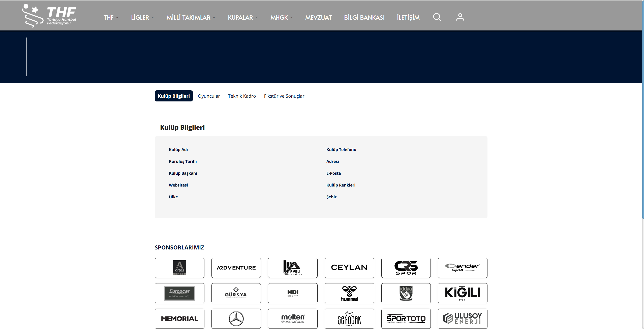Open the Kiğılı sponsor logo
The height and width of the screenshot is (329, 644).
pyautogui.click(x=463, y=293)
